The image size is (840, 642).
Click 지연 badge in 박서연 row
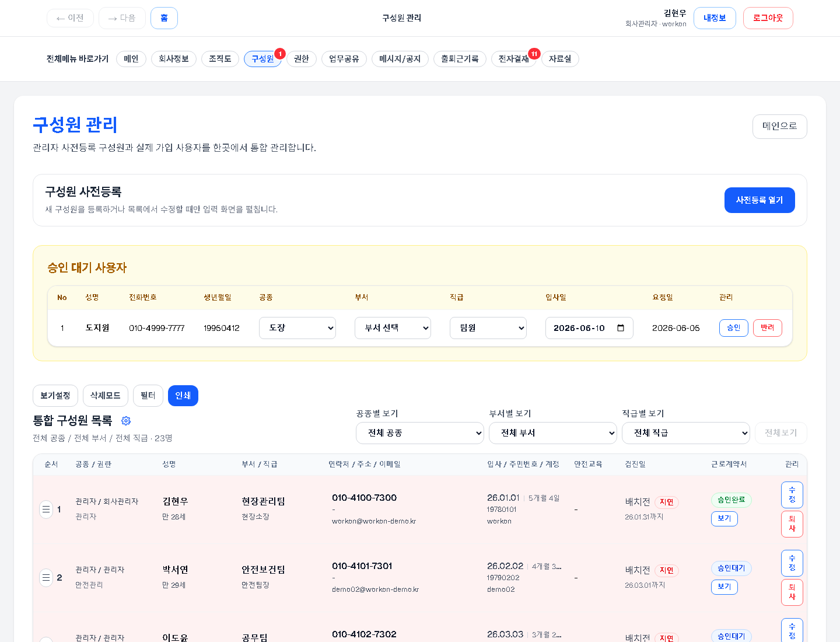(667, 571)
